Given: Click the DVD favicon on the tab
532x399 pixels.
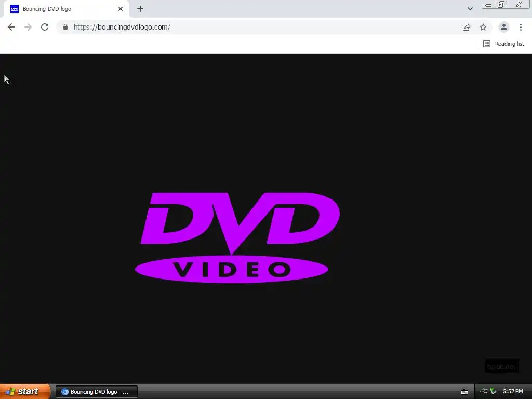Looking at the screenshot, I should click(14, 9).
